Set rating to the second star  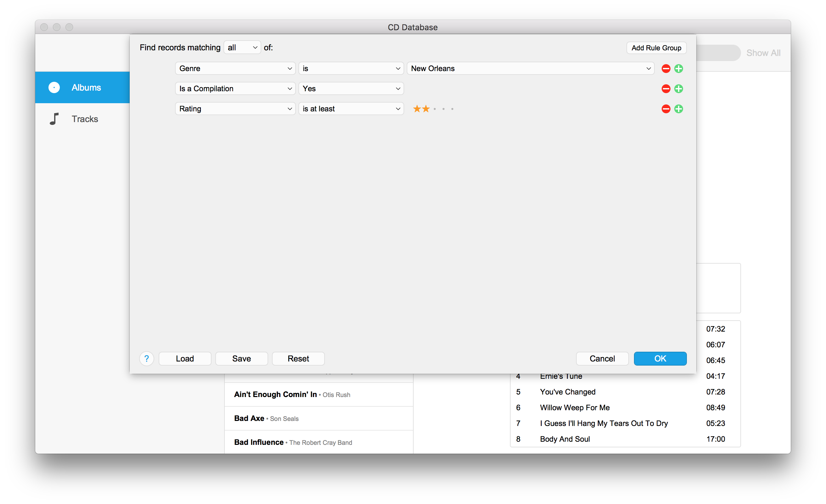tap(426, 109)
